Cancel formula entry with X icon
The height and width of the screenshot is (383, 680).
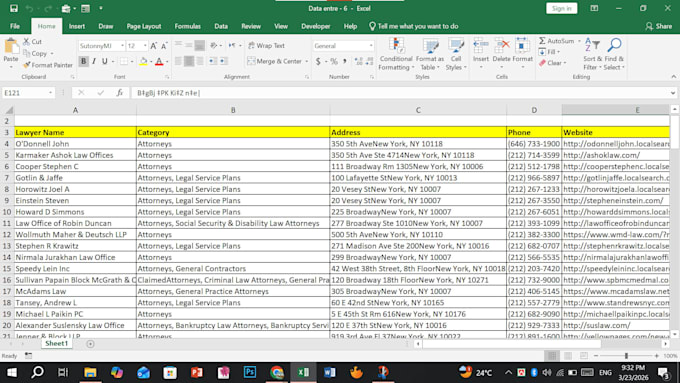[81, 93]
